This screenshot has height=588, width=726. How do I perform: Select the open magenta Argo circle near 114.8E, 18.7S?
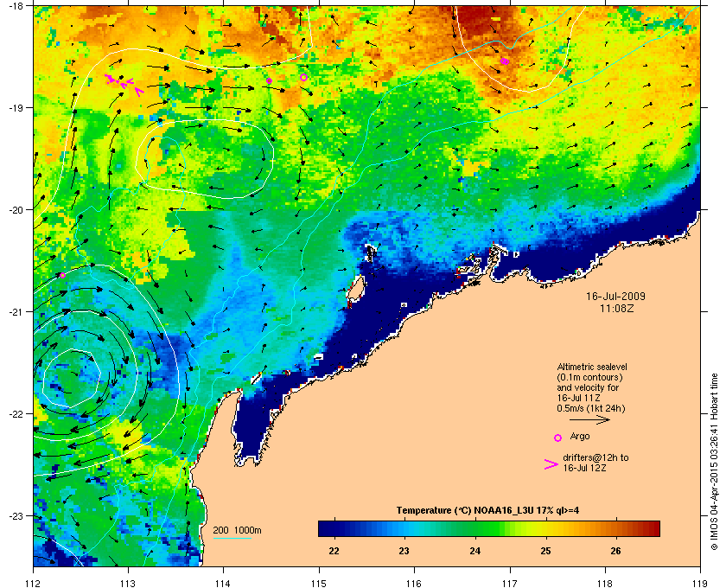coord(303,77)
